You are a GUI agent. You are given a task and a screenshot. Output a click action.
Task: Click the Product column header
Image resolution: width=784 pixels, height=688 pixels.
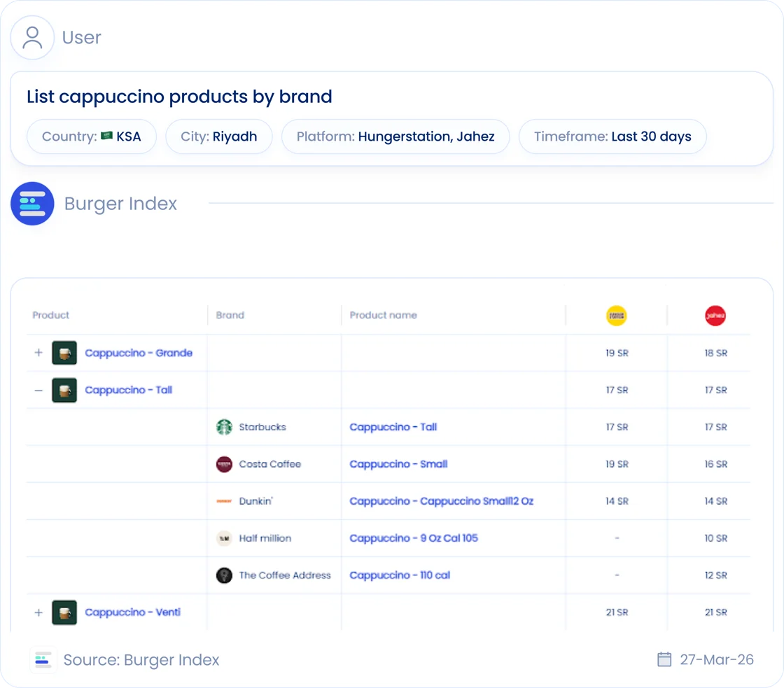51,315
